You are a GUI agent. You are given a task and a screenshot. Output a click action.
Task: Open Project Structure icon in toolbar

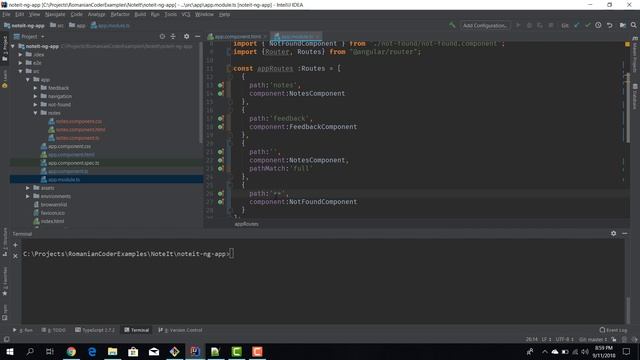(622, 25)
